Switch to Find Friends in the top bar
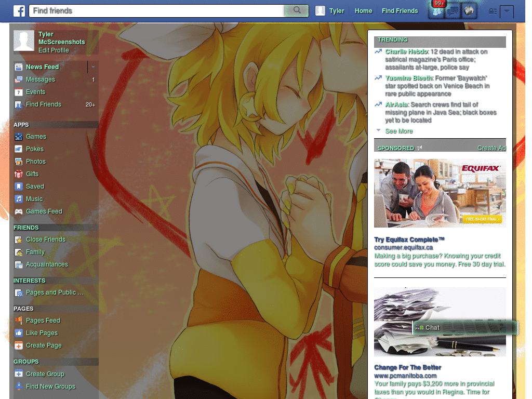The image size is (532, 399). [400, 10]
